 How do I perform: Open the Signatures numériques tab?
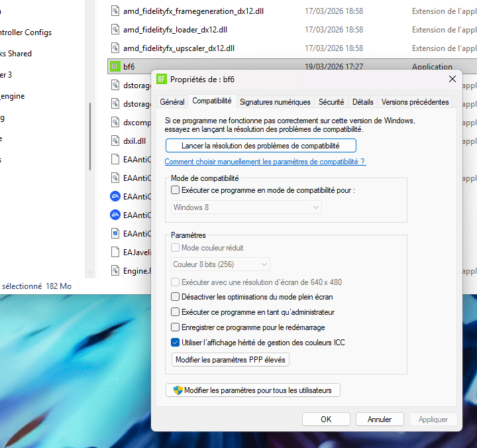[274, 102]
